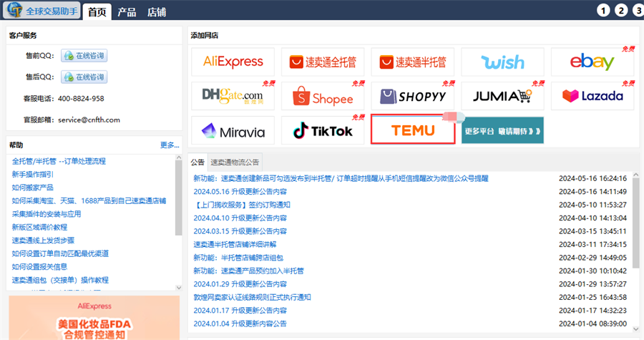Click the help list scrollbar down arrow

(x=179, y=288)
